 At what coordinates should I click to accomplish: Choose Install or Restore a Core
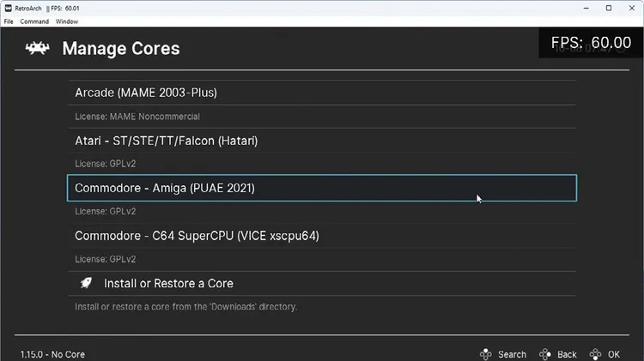(322, 284)
